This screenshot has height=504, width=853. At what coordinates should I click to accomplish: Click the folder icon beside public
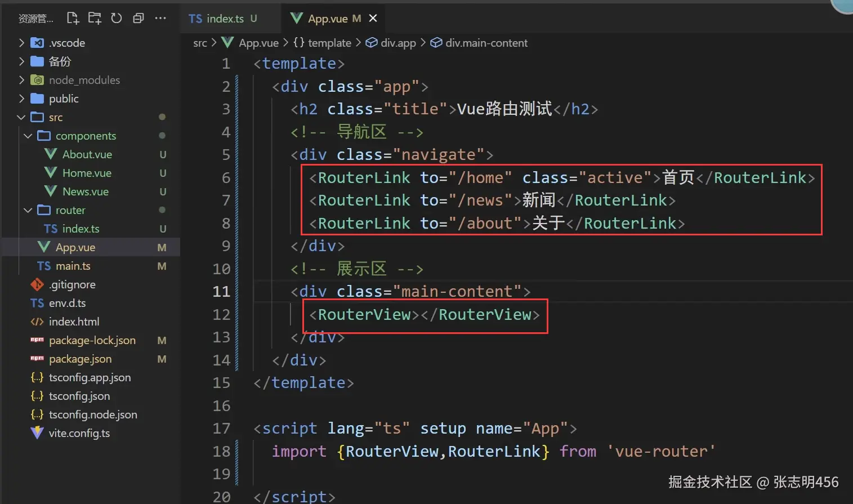pyautogui.click(x=37, y=99)
